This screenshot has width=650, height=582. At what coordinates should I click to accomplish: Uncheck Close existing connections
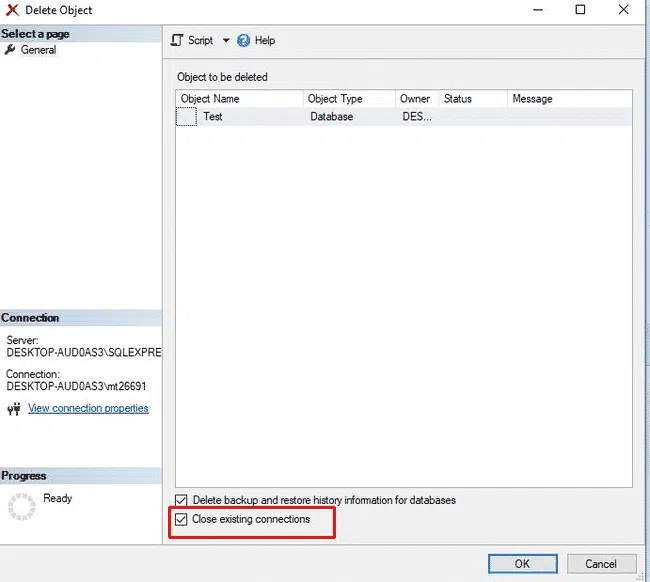coord(181,520)
